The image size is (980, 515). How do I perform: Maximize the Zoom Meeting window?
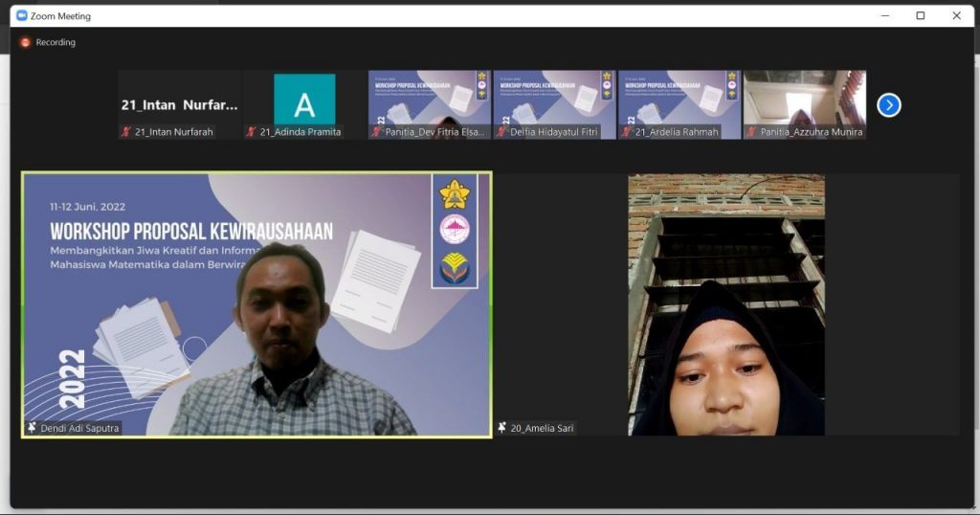[x=920, y=15]
